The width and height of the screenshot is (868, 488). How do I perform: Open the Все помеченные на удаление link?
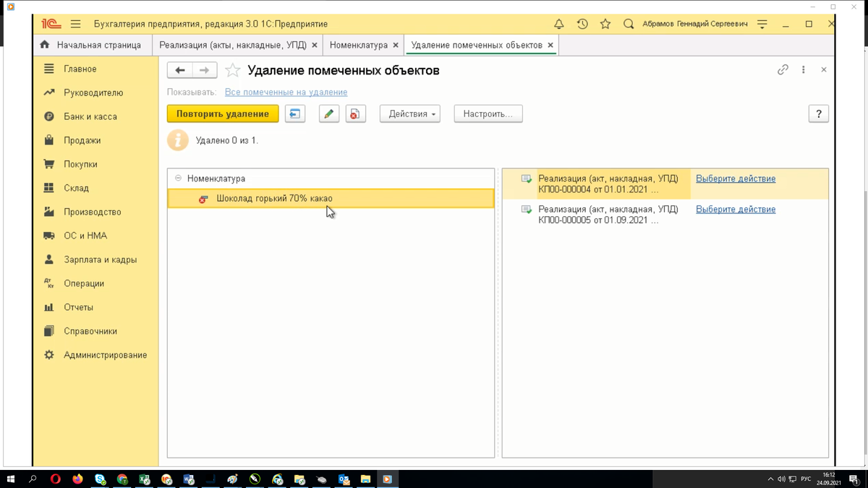[286, 93]
